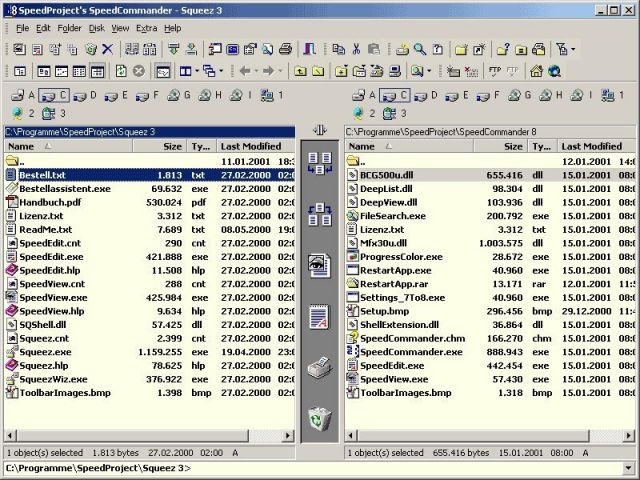Select SpeedCommander.exe in the right panel

coord(411,352)
